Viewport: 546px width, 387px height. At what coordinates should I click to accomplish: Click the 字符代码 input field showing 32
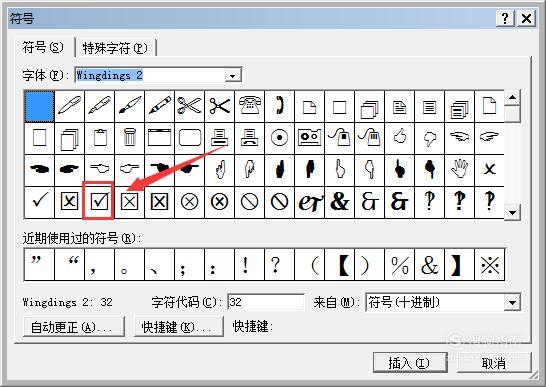pyautogui.click(x=266, y=302)
